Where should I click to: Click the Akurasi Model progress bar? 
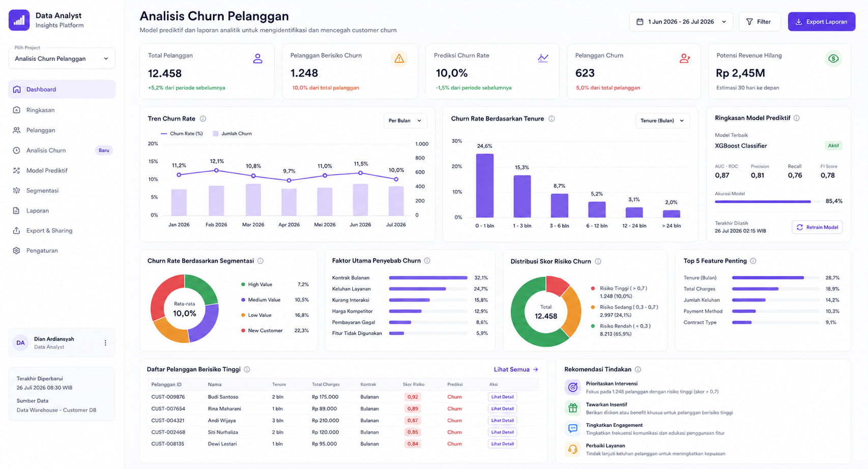click(768, 201)
